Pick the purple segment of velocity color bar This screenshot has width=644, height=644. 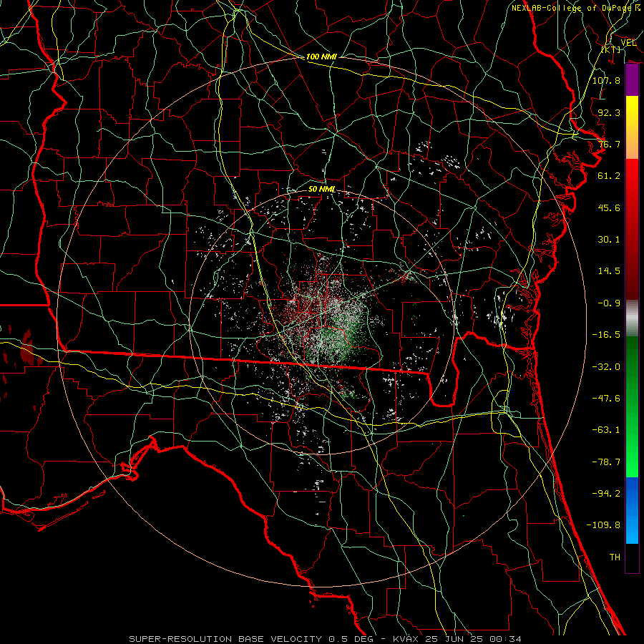(x=632, y=80)
